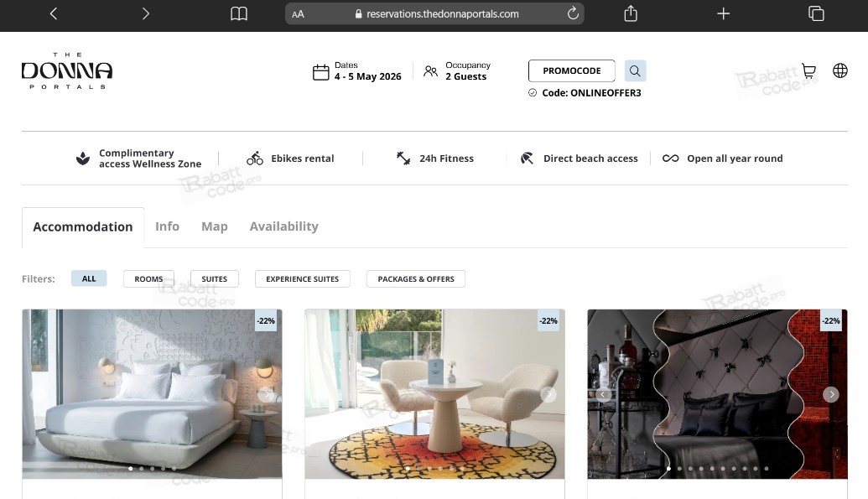Filter accommodation by ROOMS
Viewport: 868px width, 499px height.
tap(148, 278)
